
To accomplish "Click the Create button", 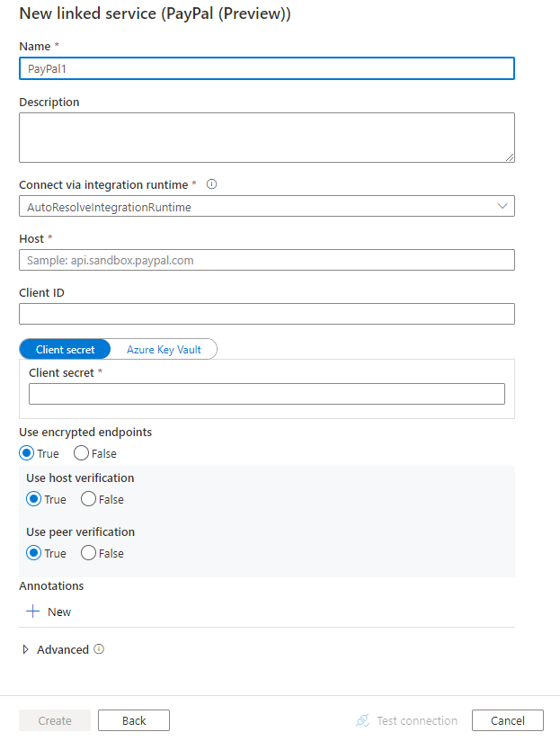I will pos(54,720).
